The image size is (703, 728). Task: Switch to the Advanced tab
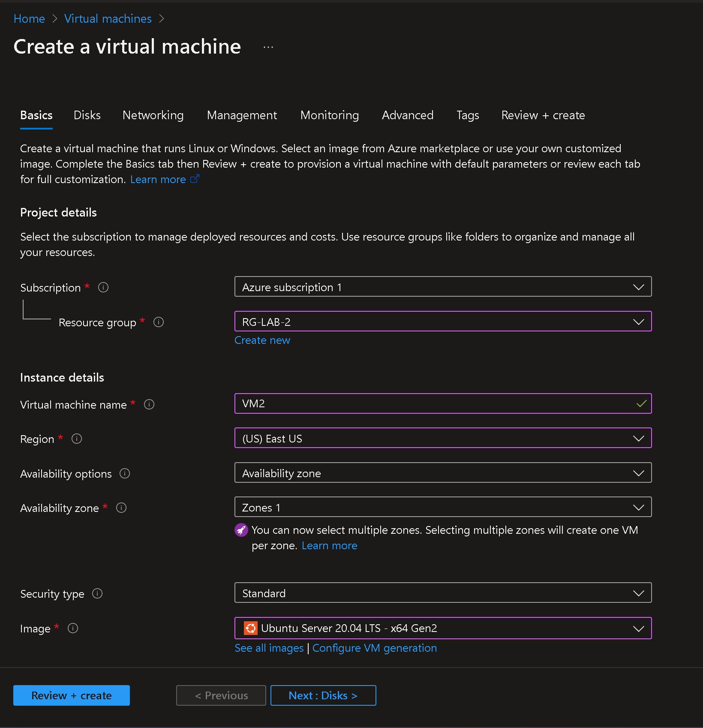(x=408, y=115)
